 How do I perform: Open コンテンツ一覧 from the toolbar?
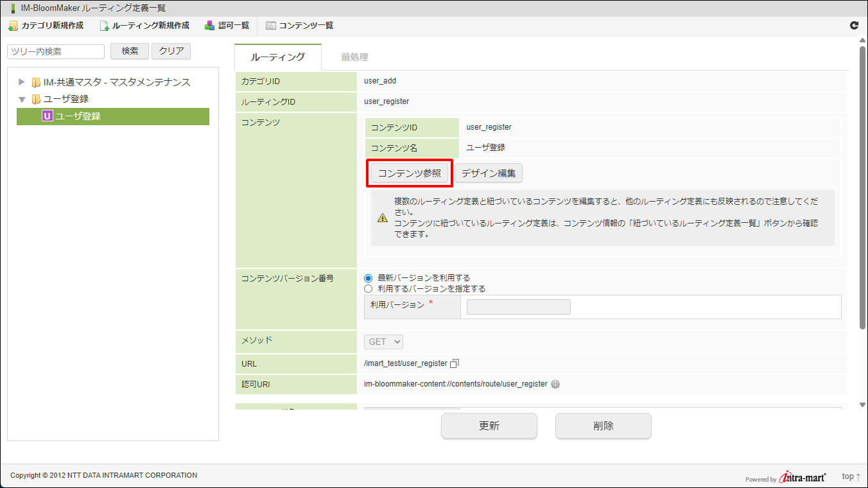300,26
